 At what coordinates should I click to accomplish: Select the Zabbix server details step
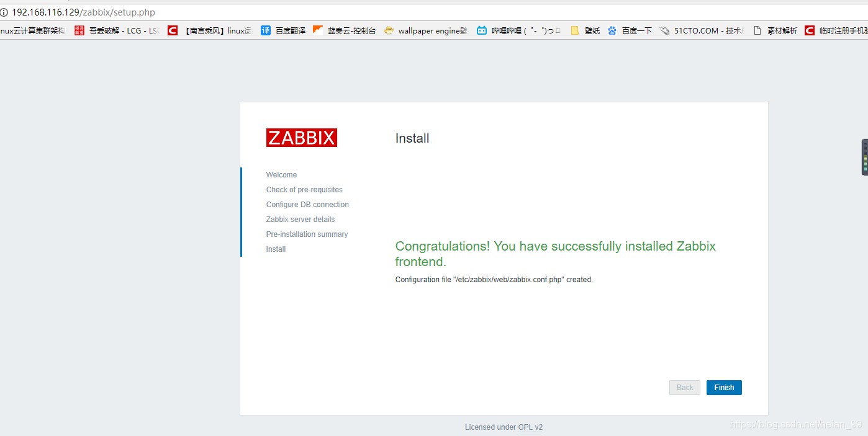click(x=301, y=220)
